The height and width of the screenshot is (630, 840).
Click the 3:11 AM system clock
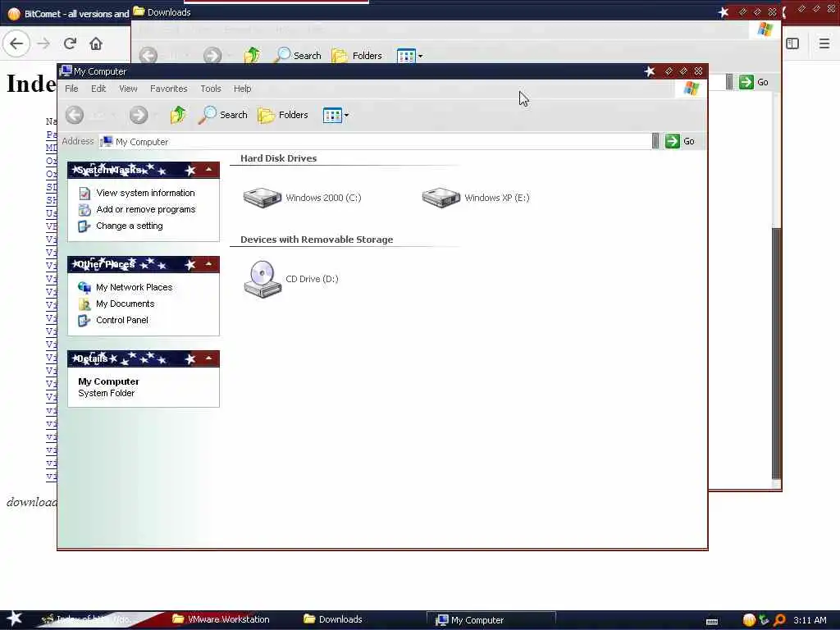click(810, 620)
